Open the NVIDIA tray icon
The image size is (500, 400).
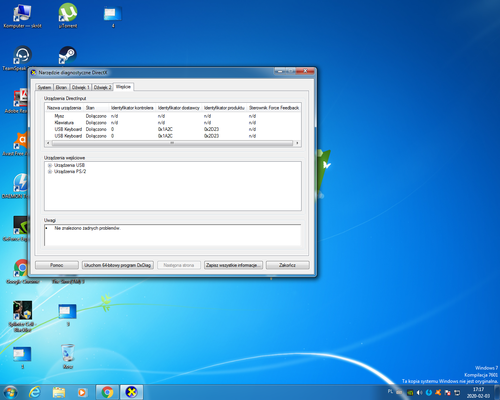(410, 393)
